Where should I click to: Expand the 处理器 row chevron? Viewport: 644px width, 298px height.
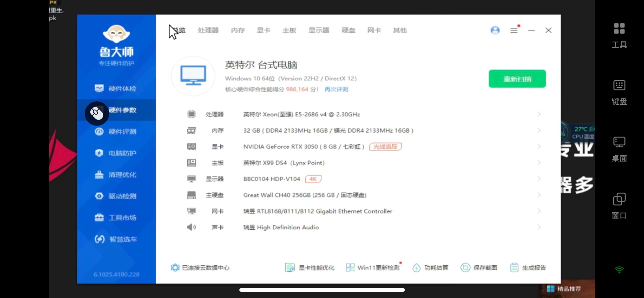(539, 114)
